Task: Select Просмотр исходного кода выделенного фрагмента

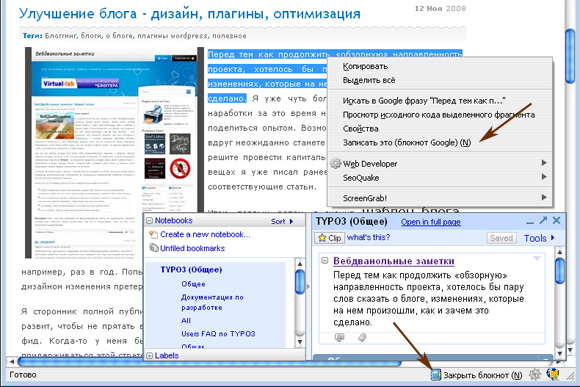Action: click(x=440, y=115)
